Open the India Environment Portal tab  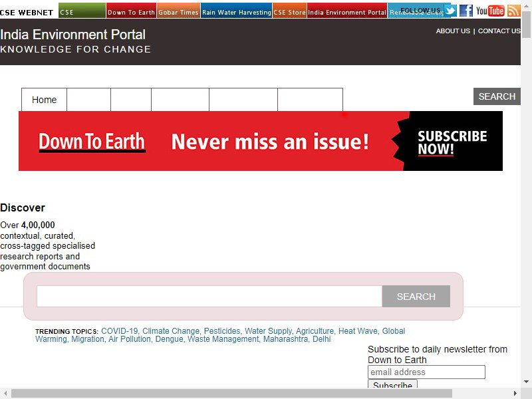[x=347, y=11]
